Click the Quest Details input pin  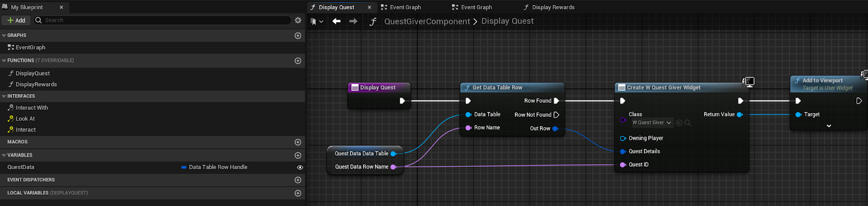pyautogui.click(x=623, y=152)
